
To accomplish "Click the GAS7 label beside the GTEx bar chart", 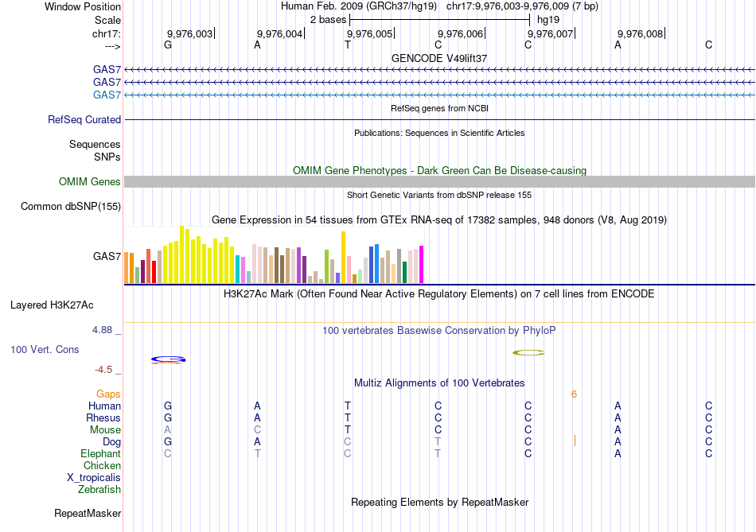I will point(107,256).
